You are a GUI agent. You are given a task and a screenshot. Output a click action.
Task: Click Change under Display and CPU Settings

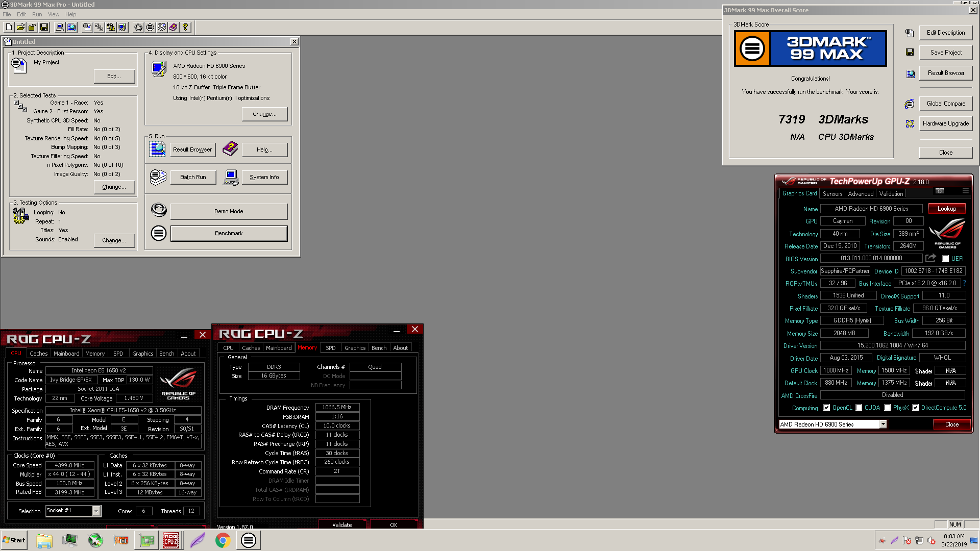264,114
